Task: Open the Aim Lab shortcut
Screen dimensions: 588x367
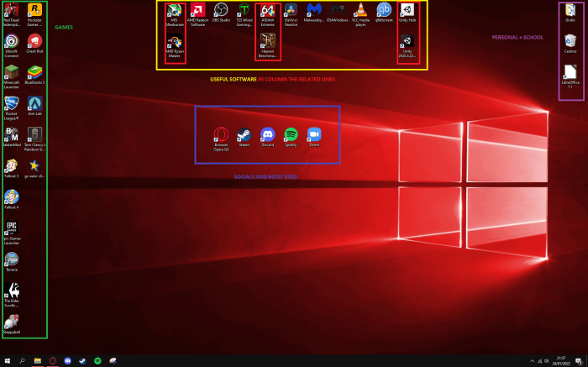Action: click(x=34, y=106)
